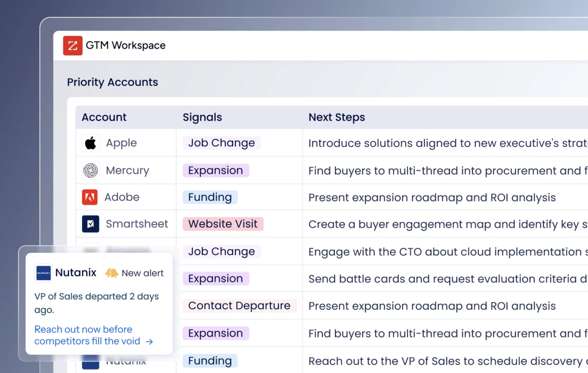Click the Smartsheet account icon
Image resolution: width=588 pixels, height=373 pixels.
pyautogui.click(x=90, y=224)
